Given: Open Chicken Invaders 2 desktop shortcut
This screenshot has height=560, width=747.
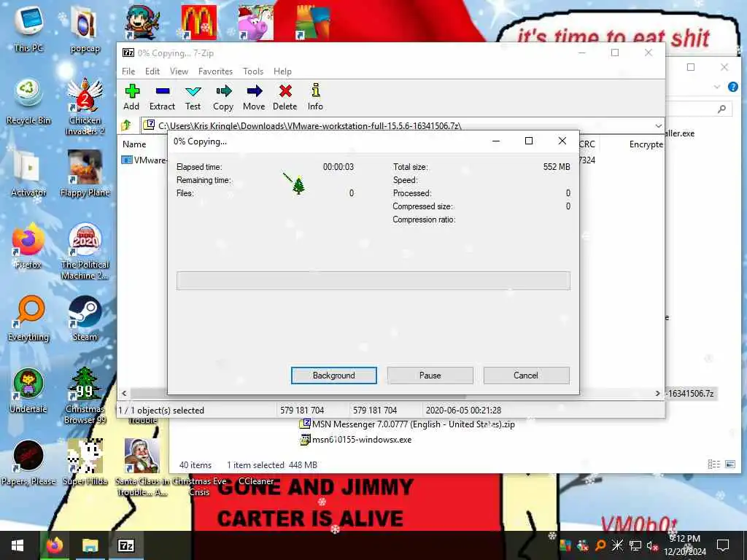Looking at the screenshot, I should [85, 106].
